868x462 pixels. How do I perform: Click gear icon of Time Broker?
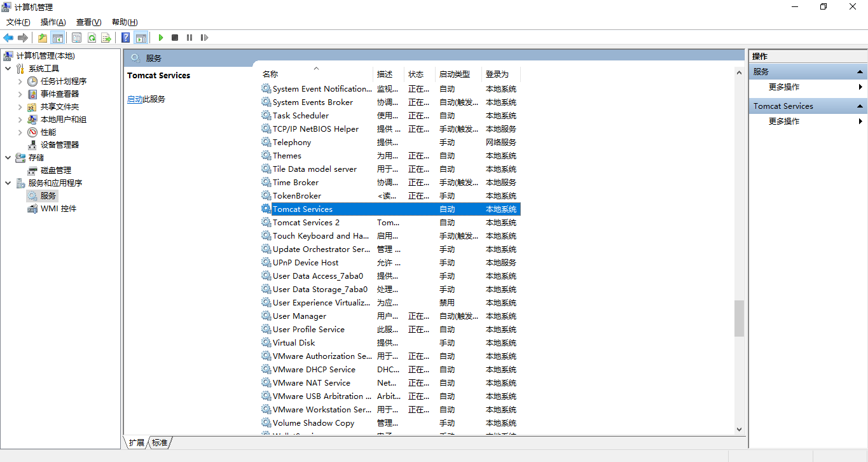pyautogui.click(x=266, y=182)
